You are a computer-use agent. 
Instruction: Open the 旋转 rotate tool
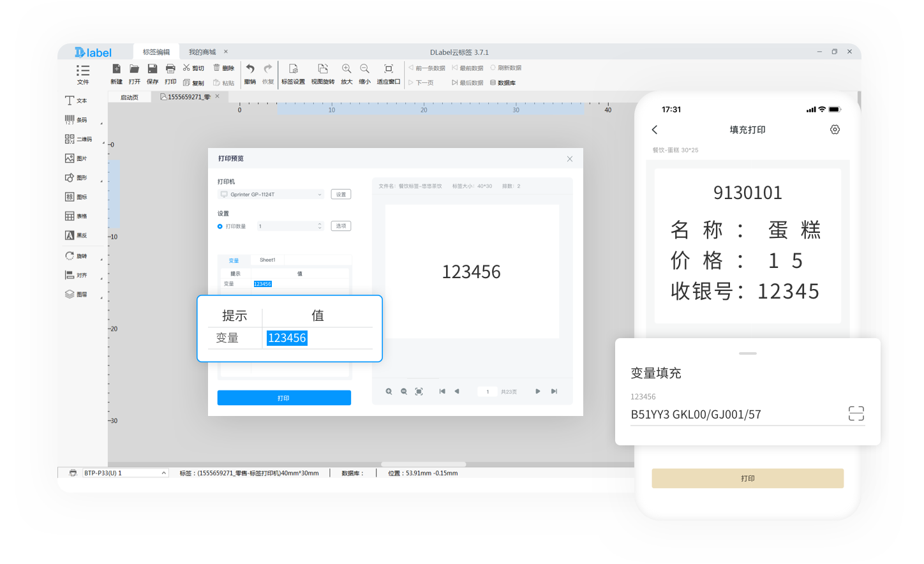point(76,256)
